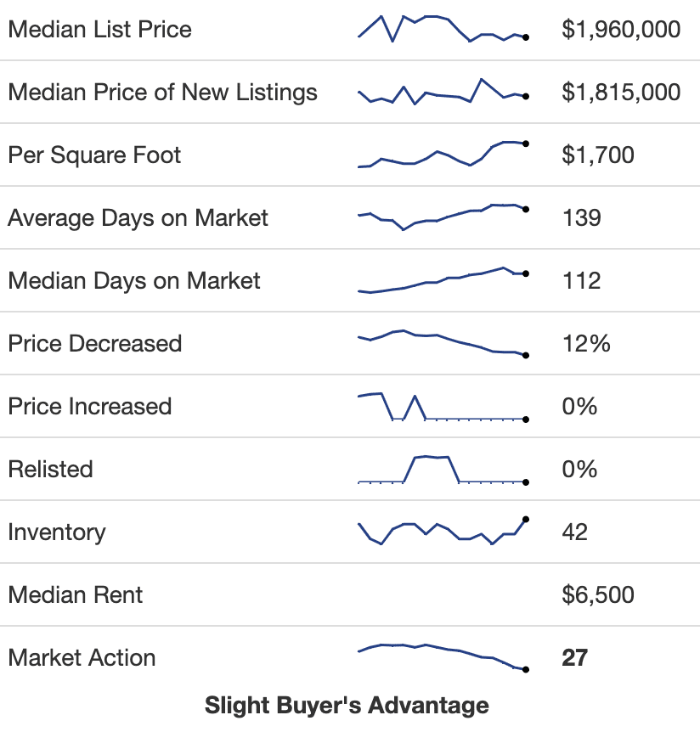Screen dimensions: 700x732
Task: Click the Median Days on Market sparkline
Action: pyautogui.click(x=443, y=280)
